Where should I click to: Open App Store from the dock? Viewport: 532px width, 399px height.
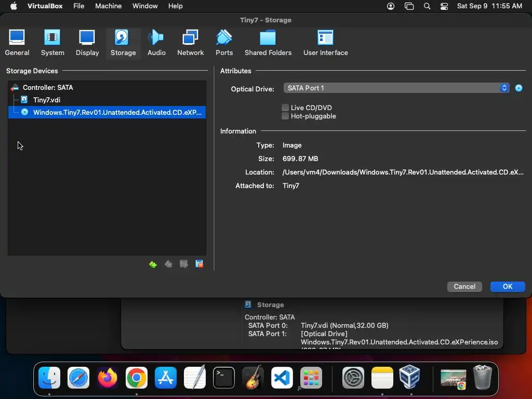166,378
